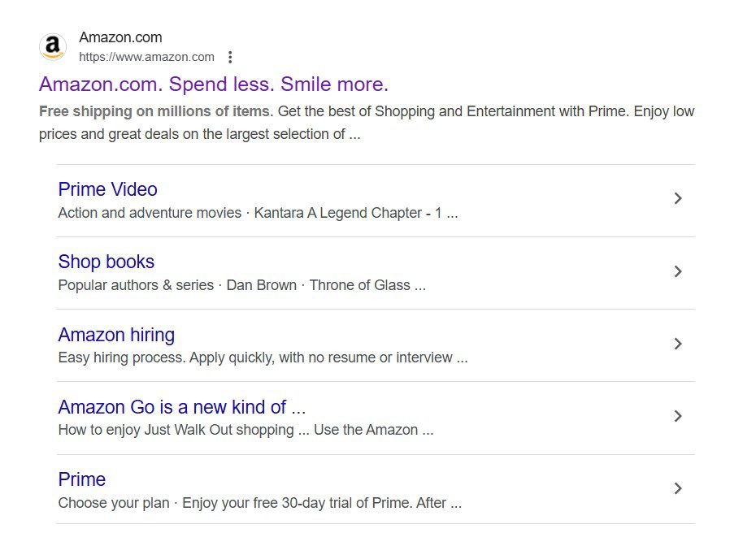Open the three-dot result options menu

tap(230, 57)
